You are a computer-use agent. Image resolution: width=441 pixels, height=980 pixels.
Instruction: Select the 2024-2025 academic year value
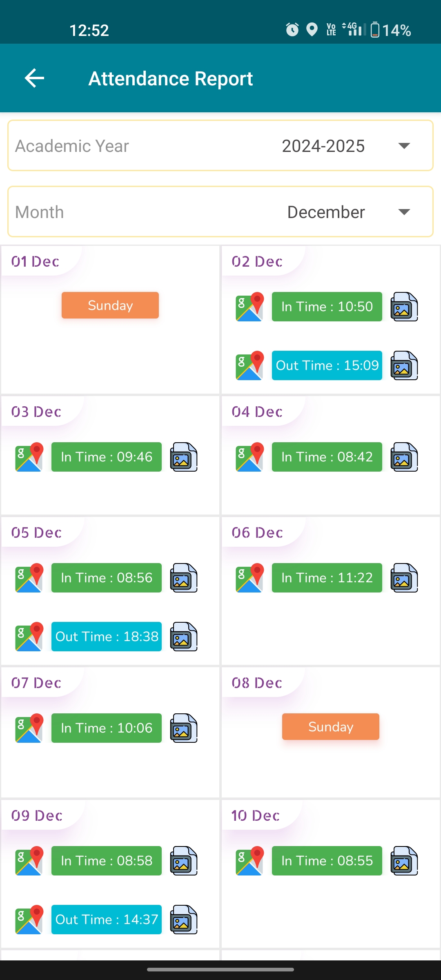[323, 146]
